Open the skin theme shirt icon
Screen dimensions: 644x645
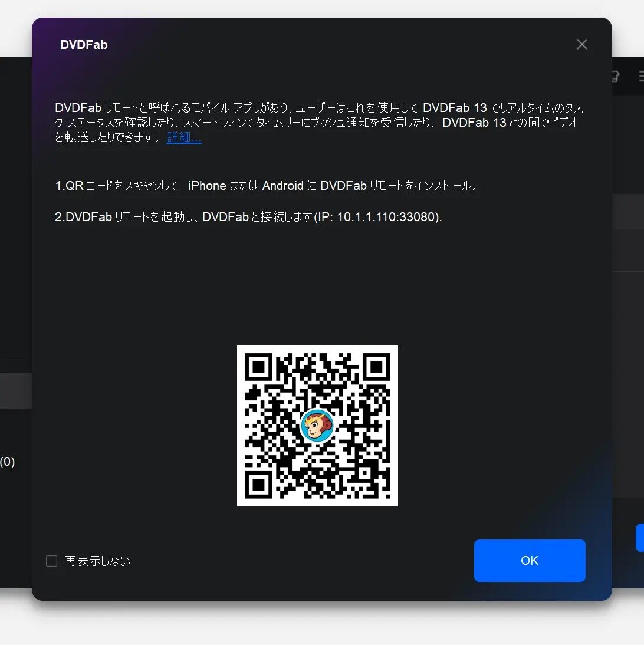615,76
